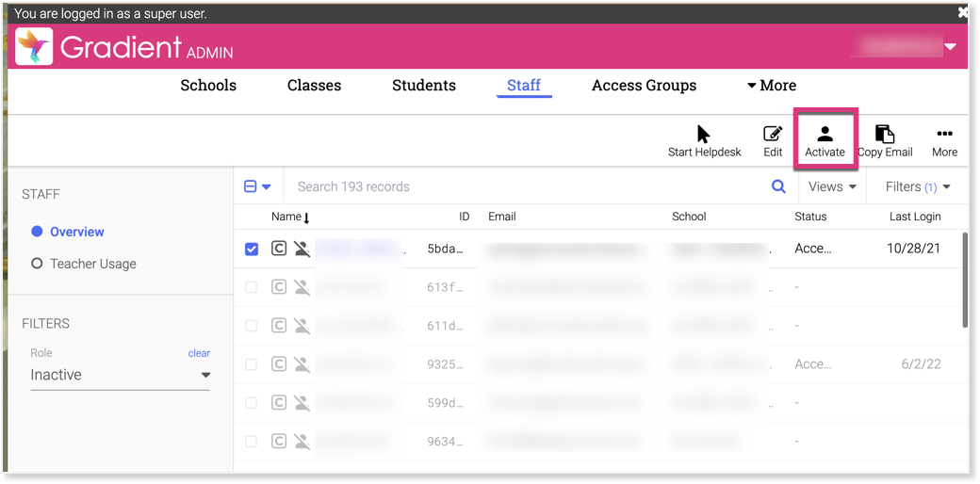This screenshot has width=980, height=484.
Task: Click the Search 193 records field
Action: click(528, 186)
